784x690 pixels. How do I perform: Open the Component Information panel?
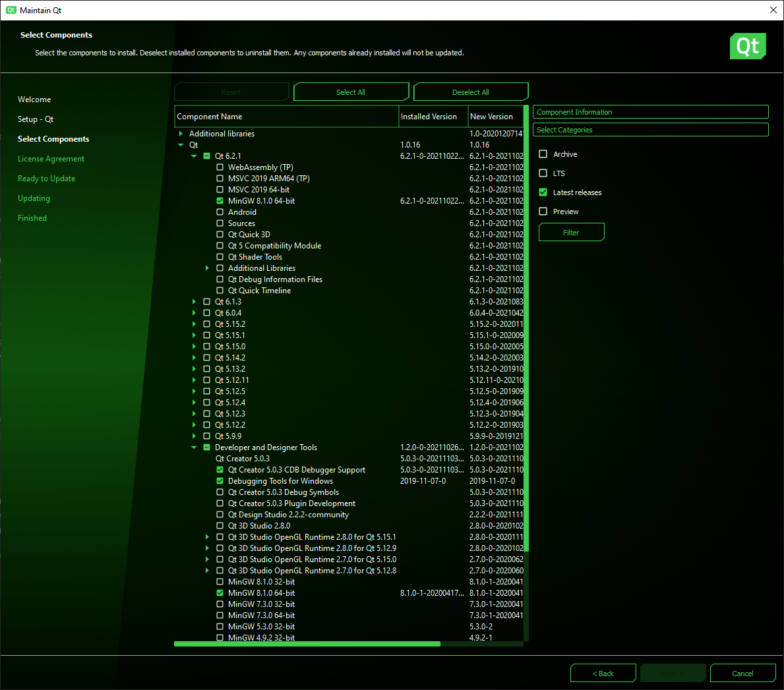[651, 112]
